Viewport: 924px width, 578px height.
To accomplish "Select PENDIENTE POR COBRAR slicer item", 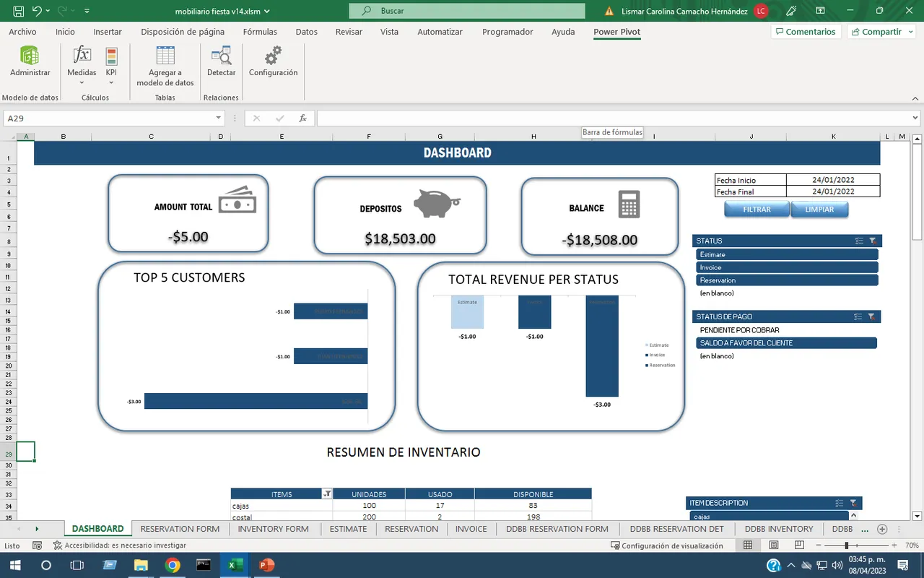I will click(786, 330).
